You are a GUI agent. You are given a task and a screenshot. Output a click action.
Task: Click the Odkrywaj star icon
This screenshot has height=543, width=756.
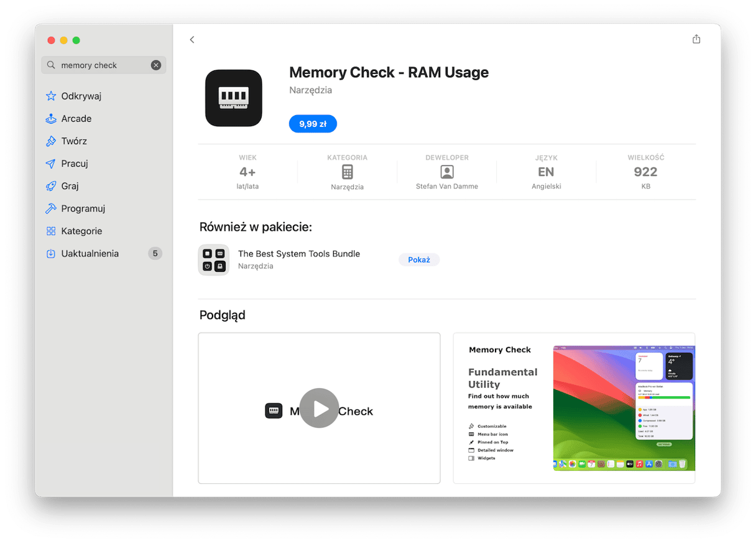(x=51, y=96)
